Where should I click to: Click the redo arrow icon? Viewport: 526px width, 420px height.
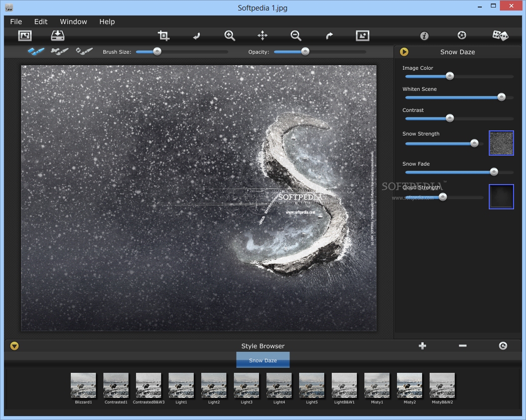tap(329, 36)
